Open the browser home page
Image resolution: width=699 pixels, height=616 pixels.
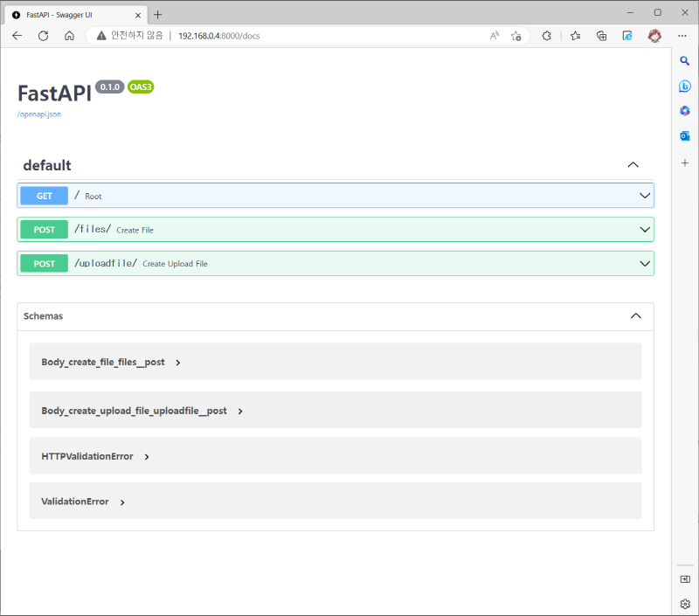(x=69, y=36)
